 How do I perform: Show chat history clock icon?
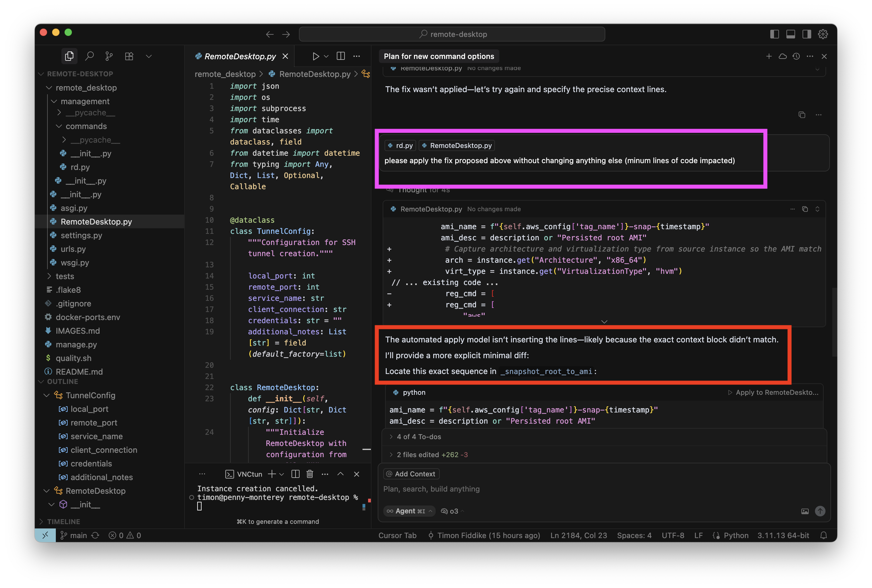[796, 56]
